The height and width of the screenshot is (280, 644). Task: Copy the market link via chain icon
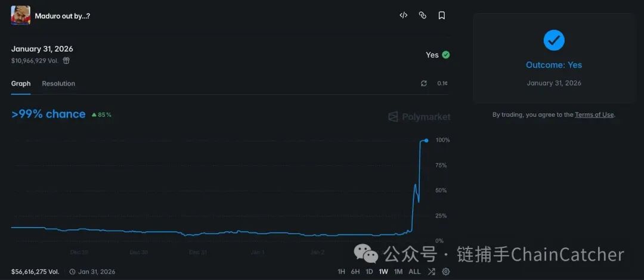[422, 15]
